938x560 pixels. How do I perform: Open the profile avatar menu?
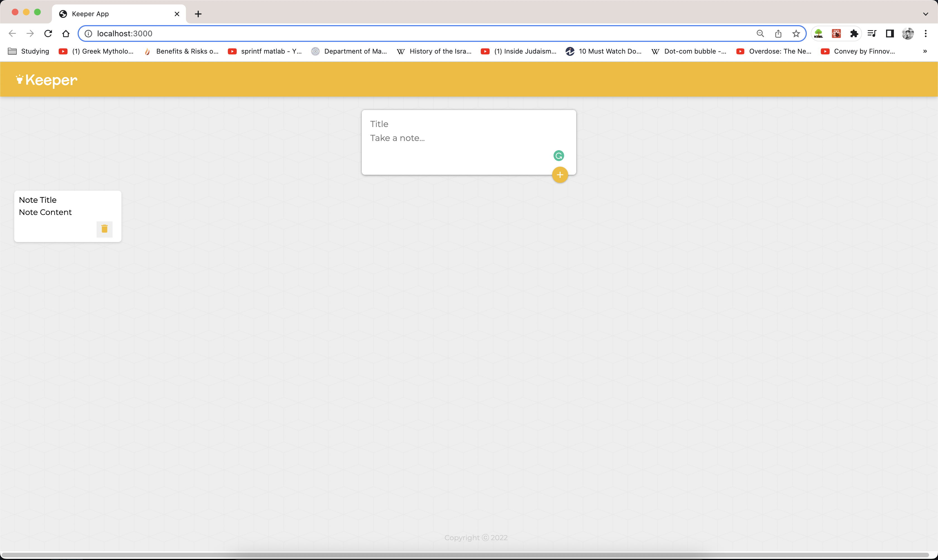tap(908, 33)
